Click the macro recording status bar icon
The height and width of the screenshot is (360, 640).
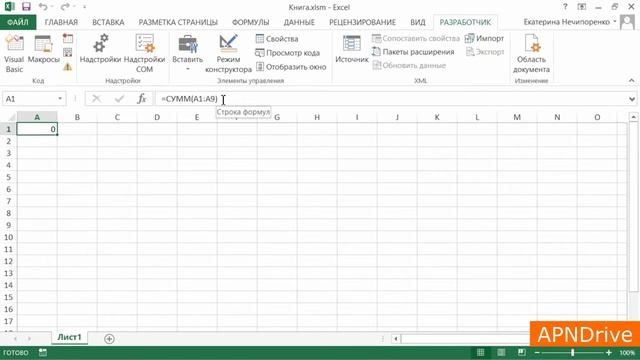pyautogui.click(x=43, y=352)
